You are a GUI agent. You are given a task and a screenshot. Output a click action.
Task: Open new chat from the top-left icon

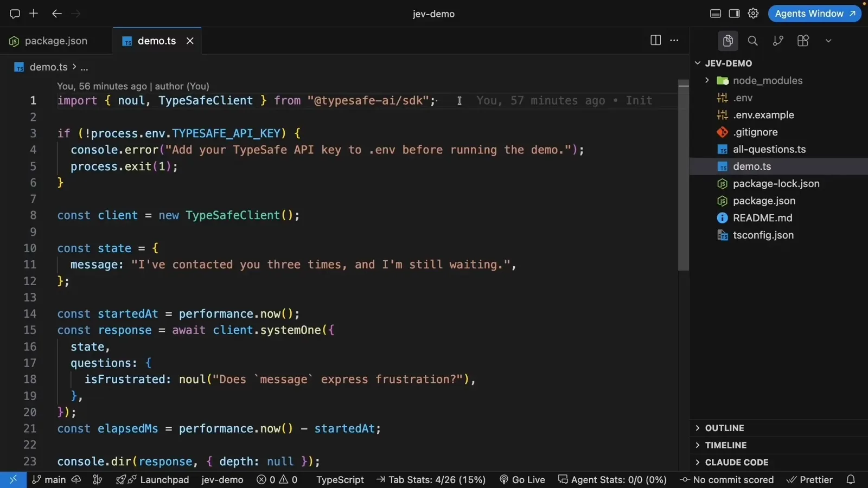pyautogui.click(x=15, y=14)
